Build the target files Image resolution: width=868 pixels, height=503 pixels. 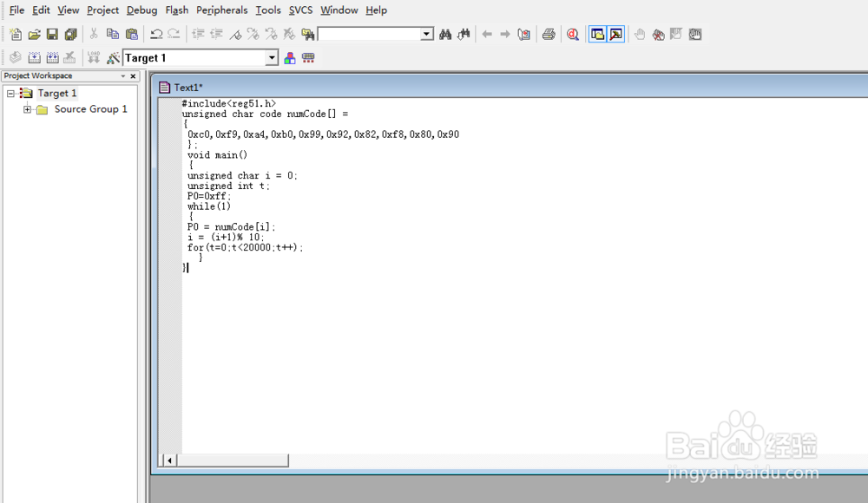(34, 57)
